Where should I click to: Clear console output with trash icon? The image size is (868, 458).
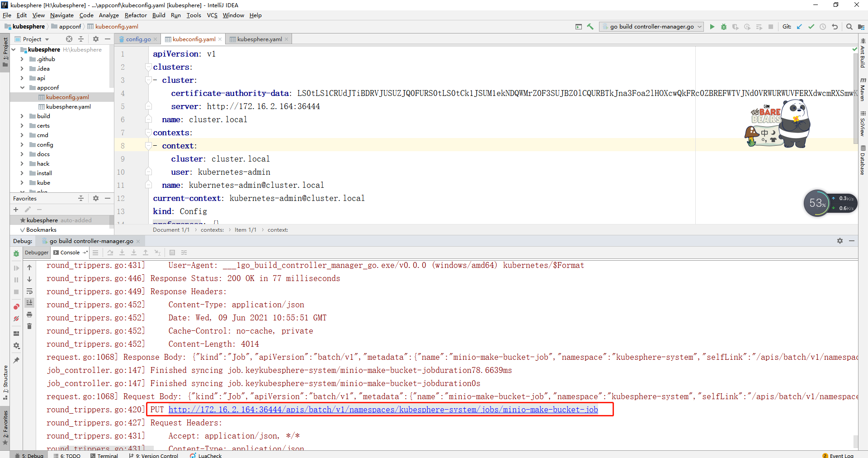coord(29,326)
